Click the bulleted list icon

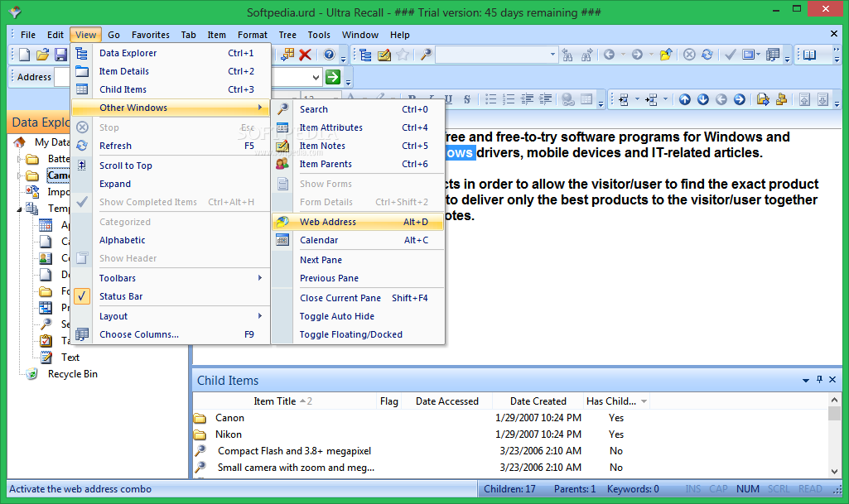tap(490, 99)
